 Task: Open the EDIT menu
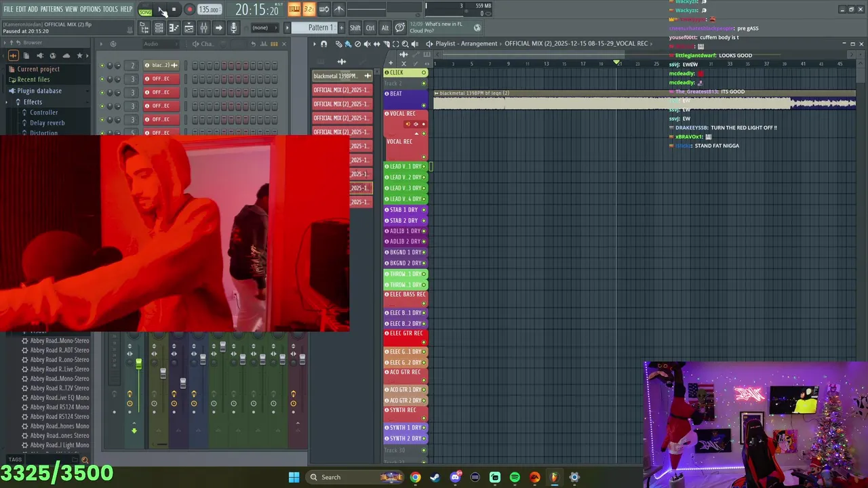click(x=21, y=9)
